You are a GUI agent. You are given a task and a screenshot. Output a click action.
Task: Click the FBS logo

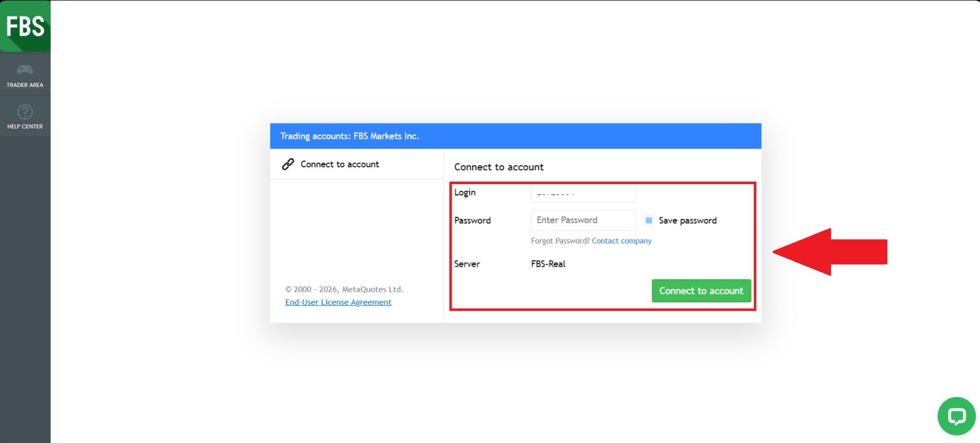pyautogui.click(x=25, y=26)
